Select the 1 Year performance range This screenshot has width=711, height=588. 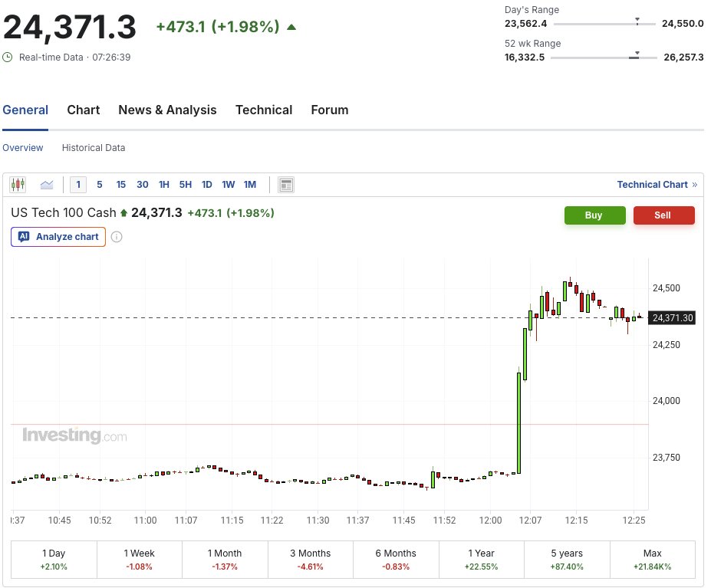tap(481, 560)
